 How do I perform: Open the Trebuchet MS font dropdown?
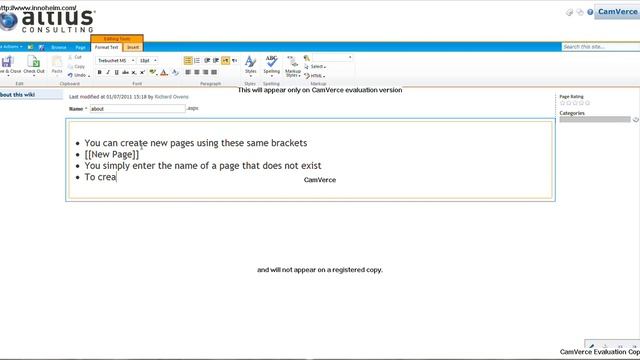[x=116, y=60]
